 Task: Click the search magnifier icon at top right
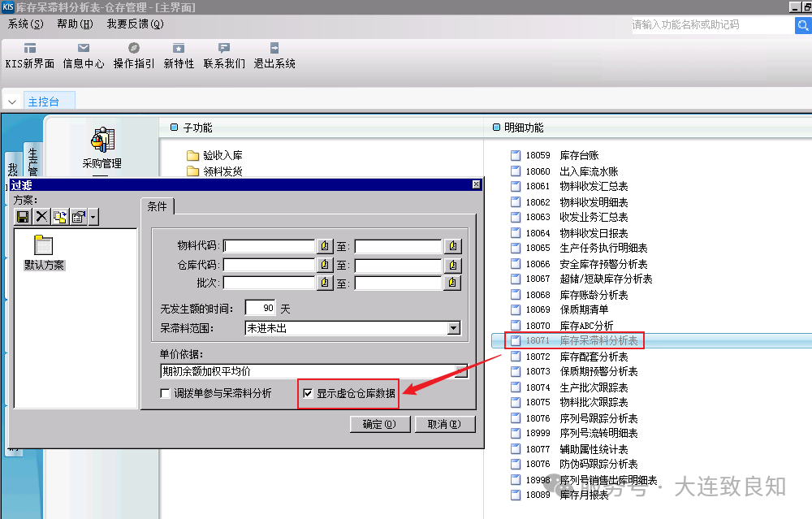(802, 25)
